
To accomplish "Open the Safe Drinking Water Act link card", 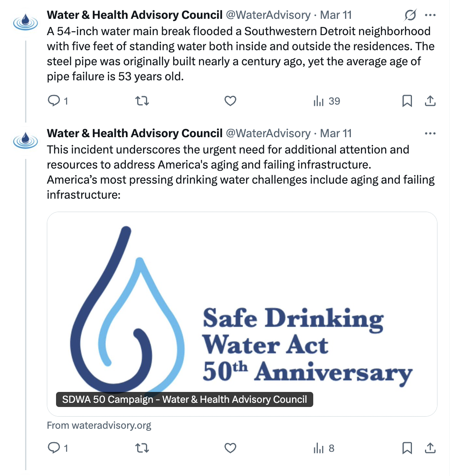I will (242, 314).
